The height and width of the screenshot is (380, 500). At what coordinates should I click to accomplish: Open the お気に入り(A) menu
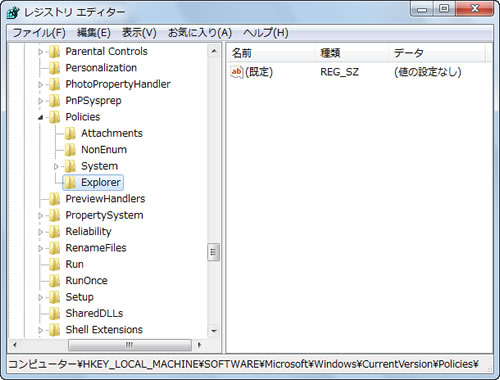(x=200, y=33)
